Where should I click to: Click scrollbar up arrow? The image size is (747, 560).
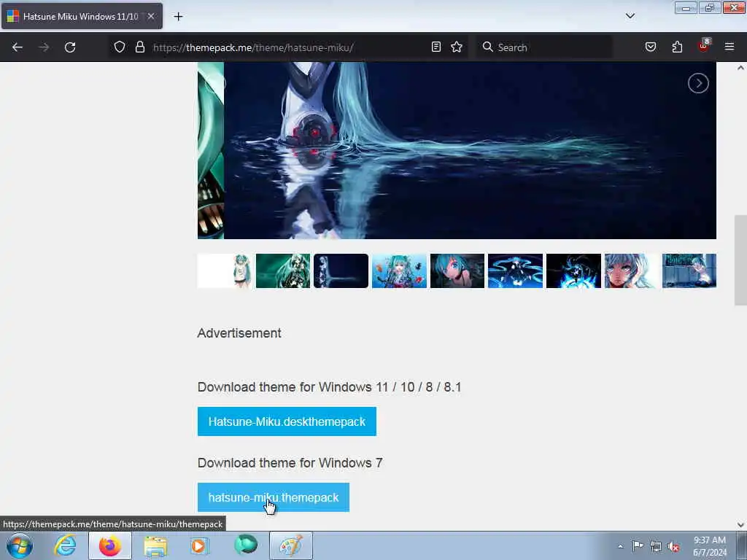click(x=740, y=68)
